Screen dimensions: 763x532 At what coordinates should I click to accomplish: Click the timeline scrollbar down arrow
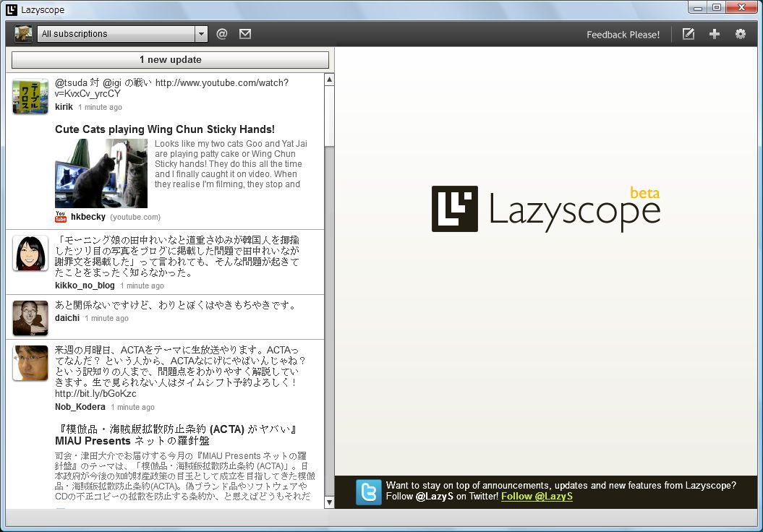330,503
